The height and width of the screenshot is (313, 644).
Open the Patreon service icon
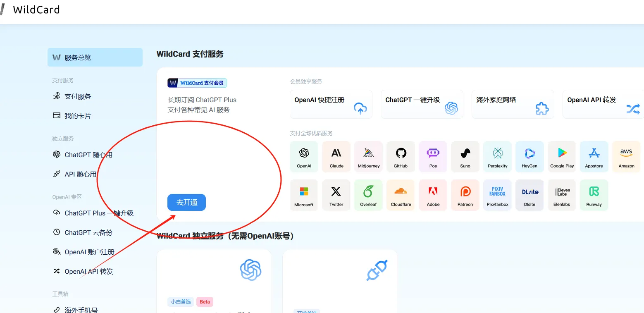[x=465, y=195]
